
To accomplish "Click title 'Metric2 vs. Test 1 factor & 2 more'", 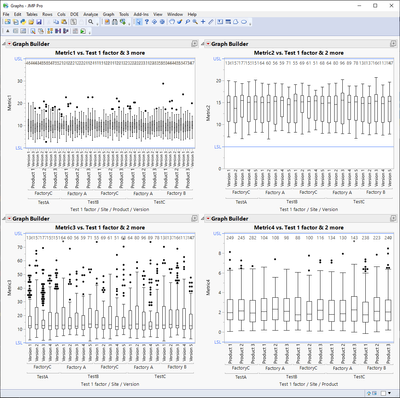I will [x=299, y=53].
